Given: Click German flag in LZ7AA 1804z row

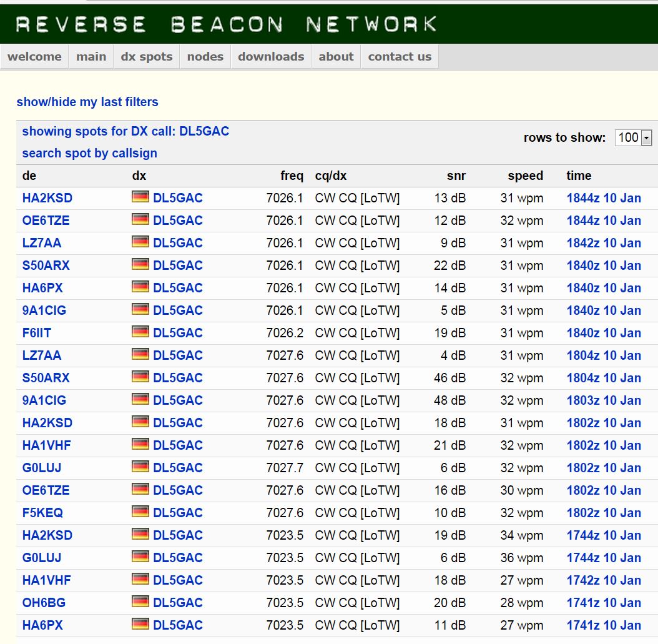Looking at the screenshot, I should pos(140,354).
